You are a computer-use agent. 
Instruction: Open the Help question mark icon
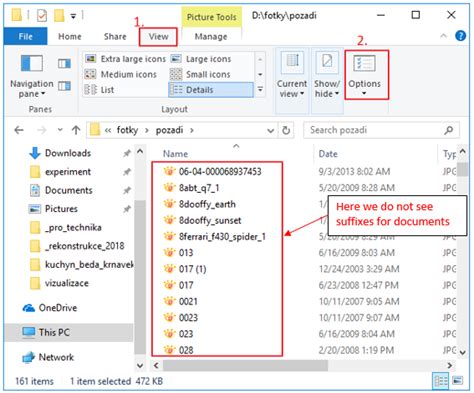pyautogui.click(x=461, y=36)
